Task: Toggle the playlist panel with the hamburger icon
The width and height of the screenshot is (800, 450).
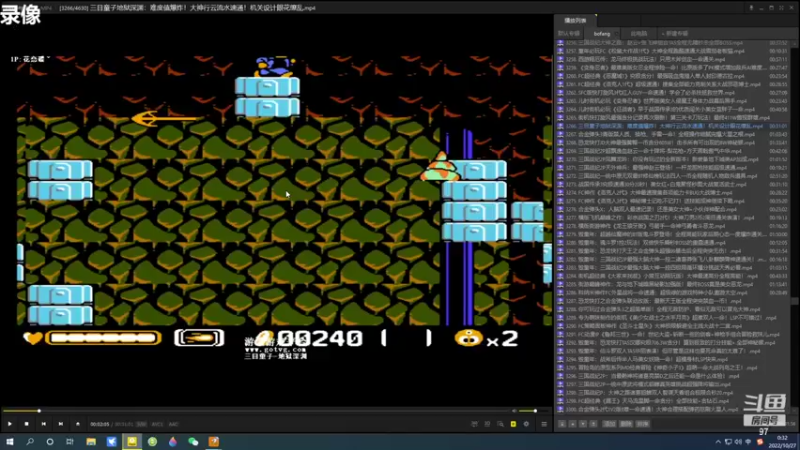Action: pos(544,424)
